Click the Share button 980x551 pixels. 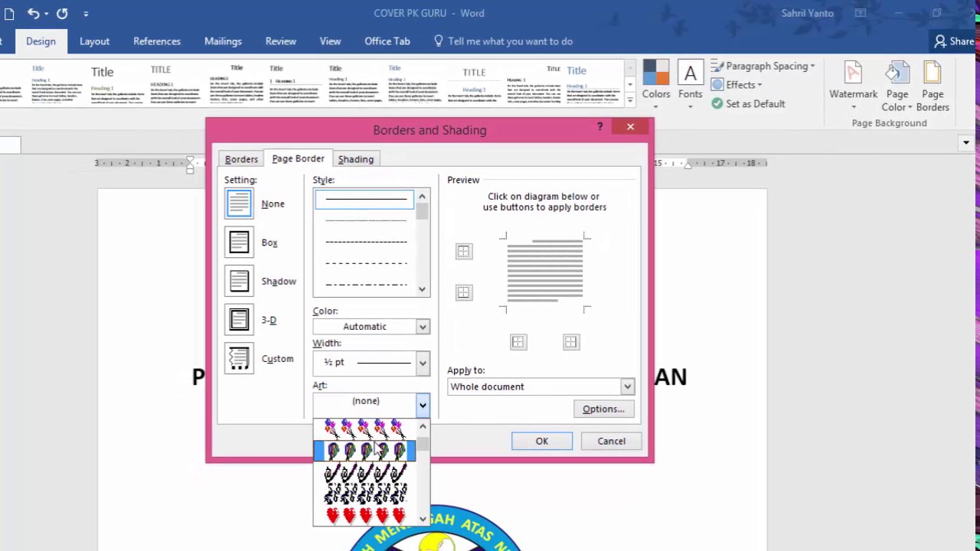(x=954, y=41)
